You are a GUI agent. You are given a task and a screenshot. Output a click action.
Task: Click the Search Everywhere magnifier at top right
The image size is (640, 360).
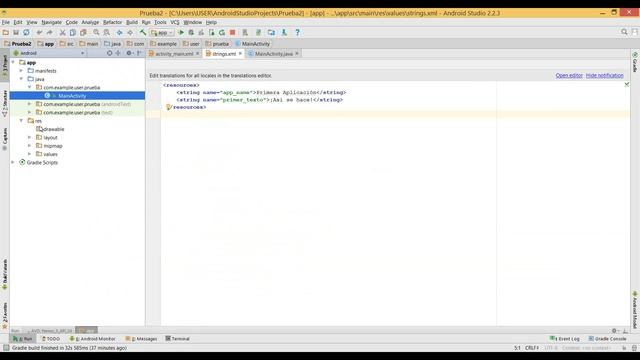[x=624, y=32]
